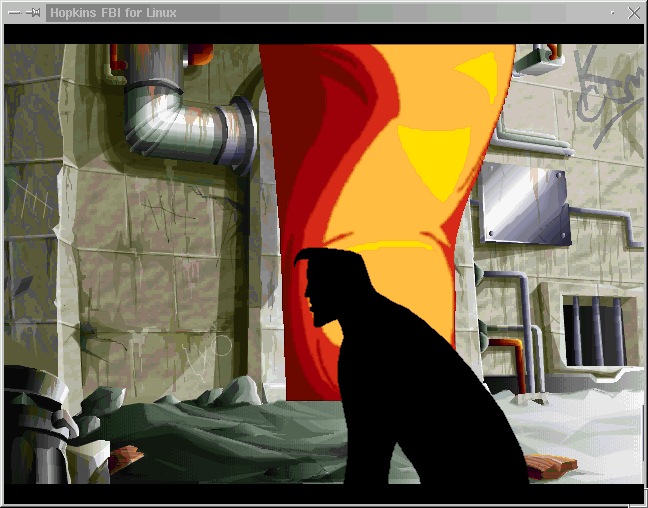648x508 pixels.
Task: Click the 'Hopkins FBI for Linux' title text
Action: [x=113, y=13]
